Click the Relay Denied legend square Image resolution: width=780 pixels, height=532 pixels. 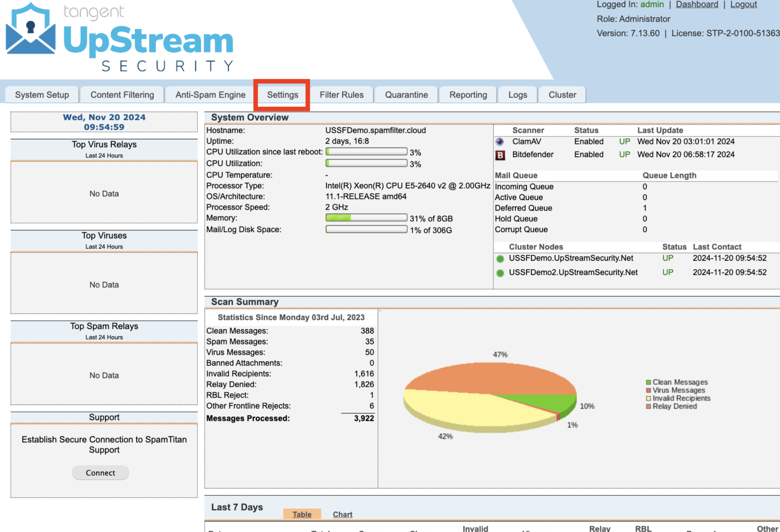tap(648, 407)
